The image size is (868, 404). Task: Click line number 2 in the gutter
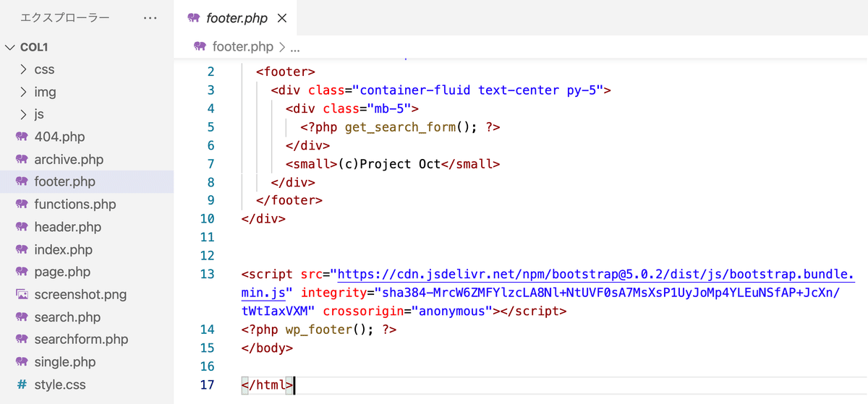210,72
